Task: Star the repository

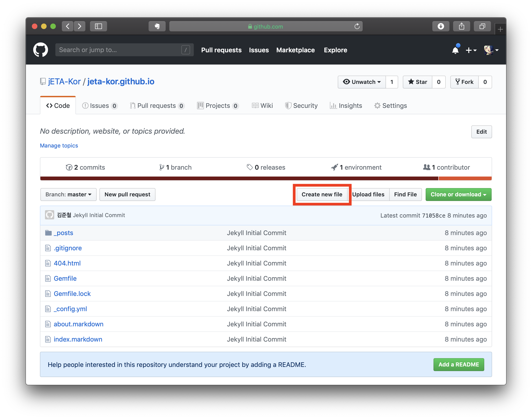Action: [x=418, y=82]
